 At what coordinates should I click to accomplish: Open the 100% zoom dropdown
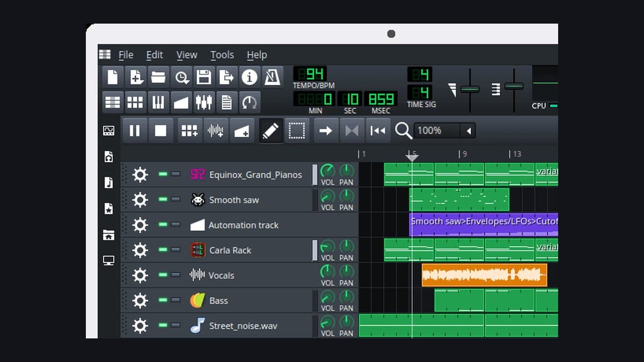tap(444, 130)
